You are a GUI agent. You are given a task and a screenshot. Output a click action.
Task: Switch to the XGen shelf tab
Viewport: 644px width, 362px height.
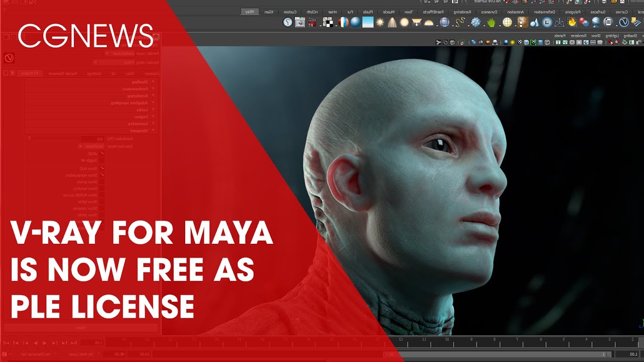click(268, 12)
